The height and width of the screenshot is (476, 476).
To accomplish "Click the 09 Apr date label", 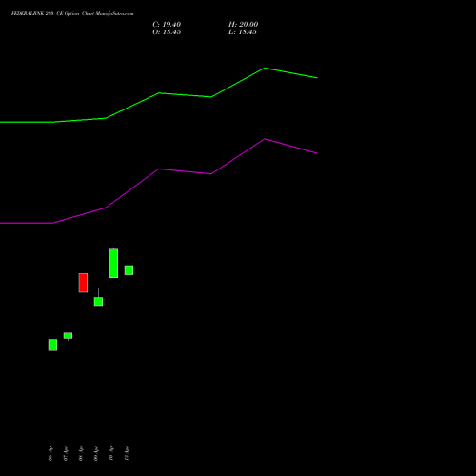I will coord(96,453).
